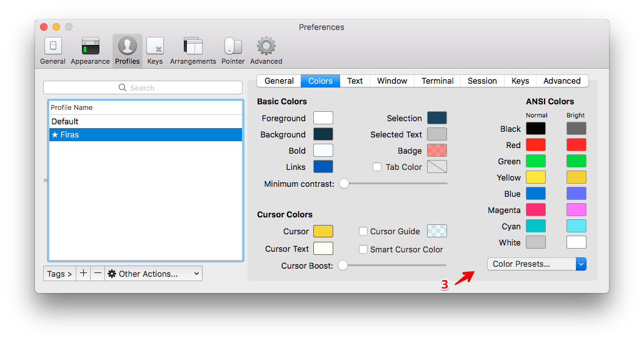
Task: Open the Normal Cyan ANSI swatch
Action: coord(536,226)
